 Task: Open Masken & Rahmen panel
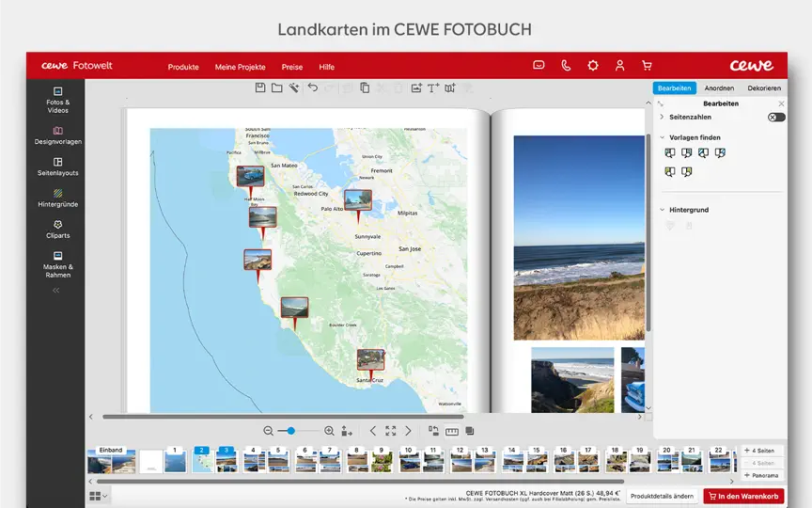click(57, 264)
